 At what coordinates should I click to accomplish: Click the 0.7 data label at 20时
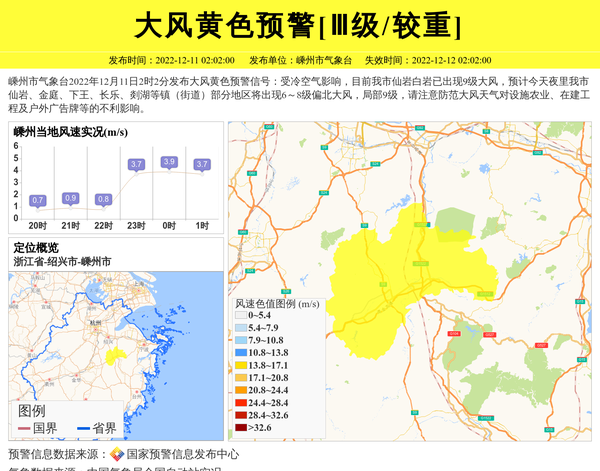tap(38, 200)
